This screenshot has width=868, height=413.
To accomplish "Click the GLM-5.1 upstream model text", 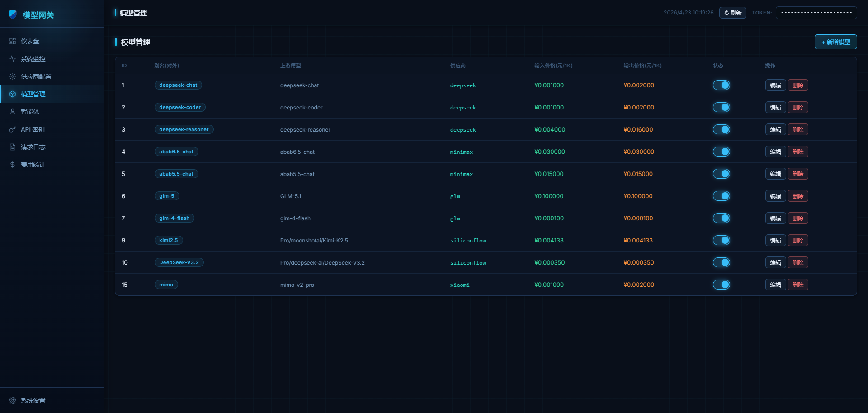I will (291, 196).
